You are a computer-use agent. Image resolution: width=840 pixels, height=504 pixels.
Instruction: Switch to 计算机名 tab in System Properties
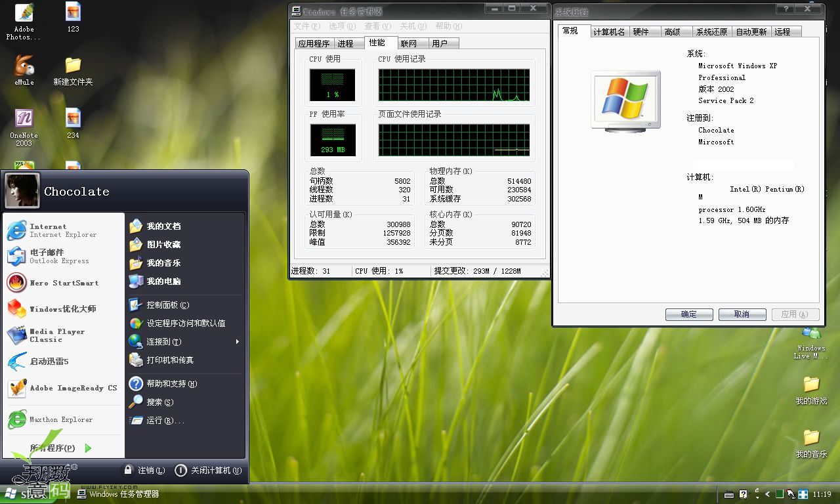[609, 32]
